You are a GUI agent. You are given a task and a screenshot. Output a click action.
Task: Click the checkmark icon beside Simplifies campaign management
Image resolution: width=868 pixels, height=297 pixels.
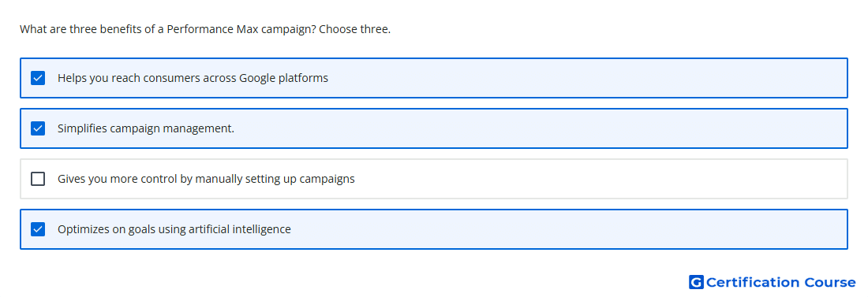38,128
